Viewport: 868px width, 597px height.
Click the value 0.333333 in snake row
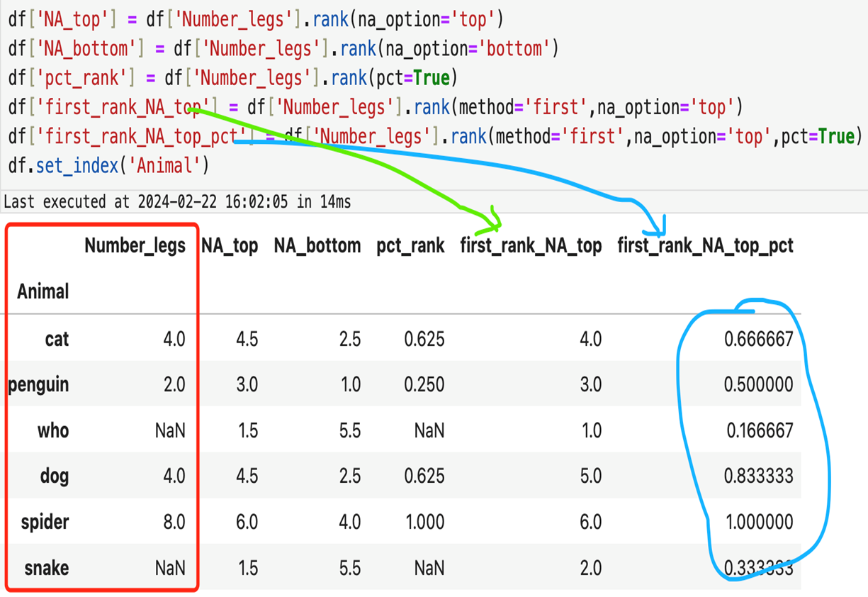coord(758,568)
